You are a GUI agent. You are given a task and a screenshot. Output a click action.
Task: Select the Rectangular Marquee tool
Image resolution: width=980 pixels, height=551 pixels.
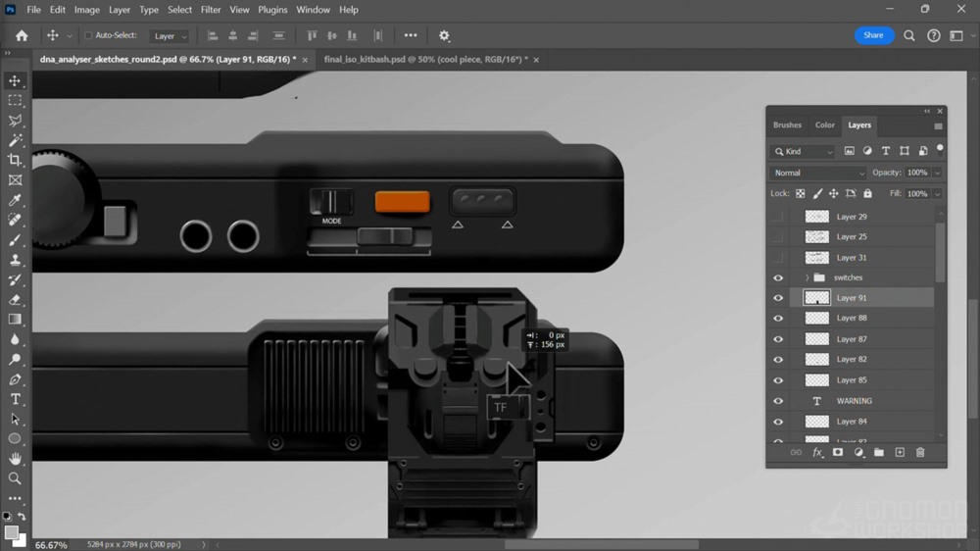coord(15,101)
